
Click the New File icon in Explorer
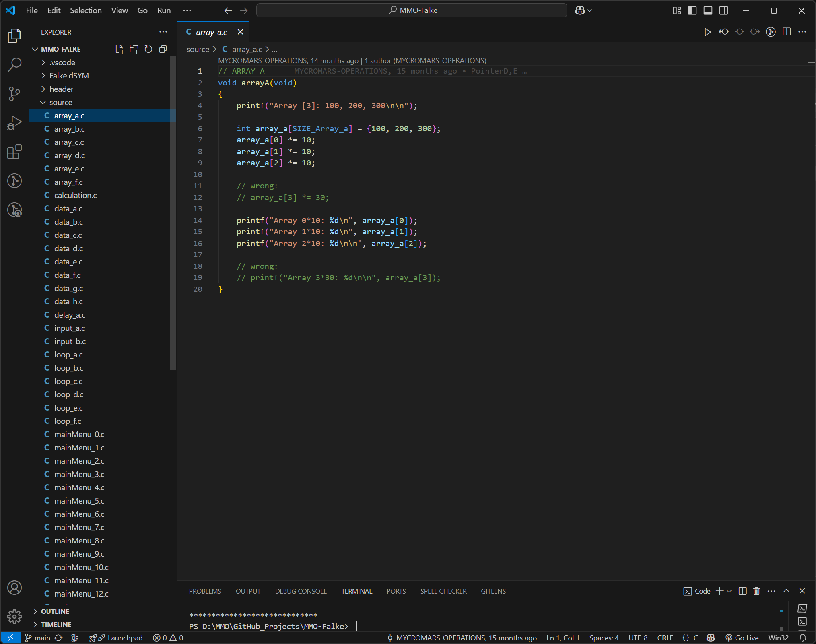pyautogui.click(x=120, y=49)
